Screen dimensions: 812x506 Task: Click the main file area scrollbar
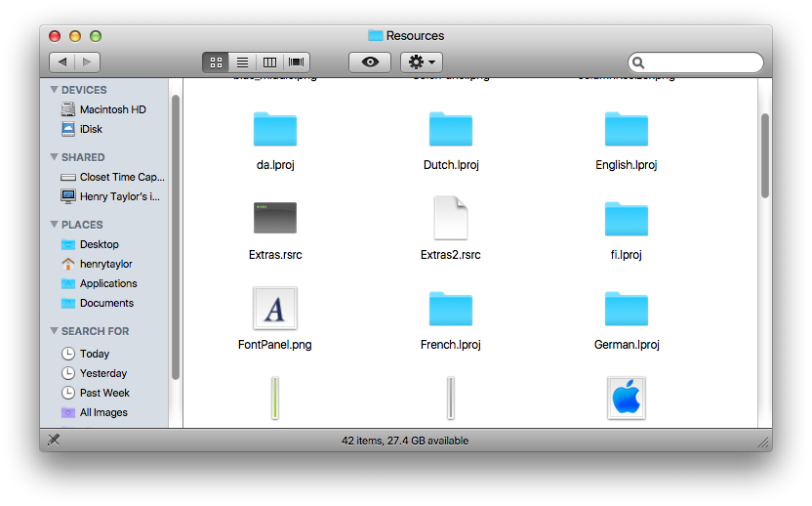(765, 155)
